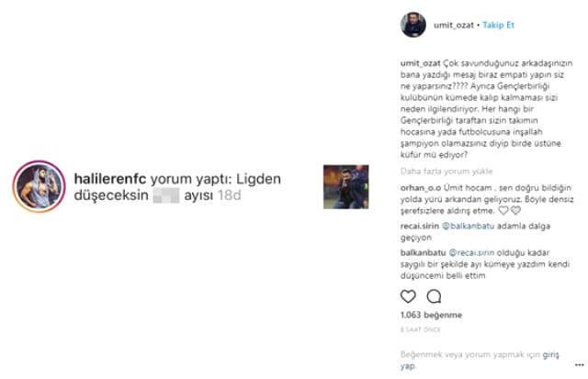Open the balkanbatu commenter username
The width and height of the screenshot is (588, 379).
click(x=423, y=252)
